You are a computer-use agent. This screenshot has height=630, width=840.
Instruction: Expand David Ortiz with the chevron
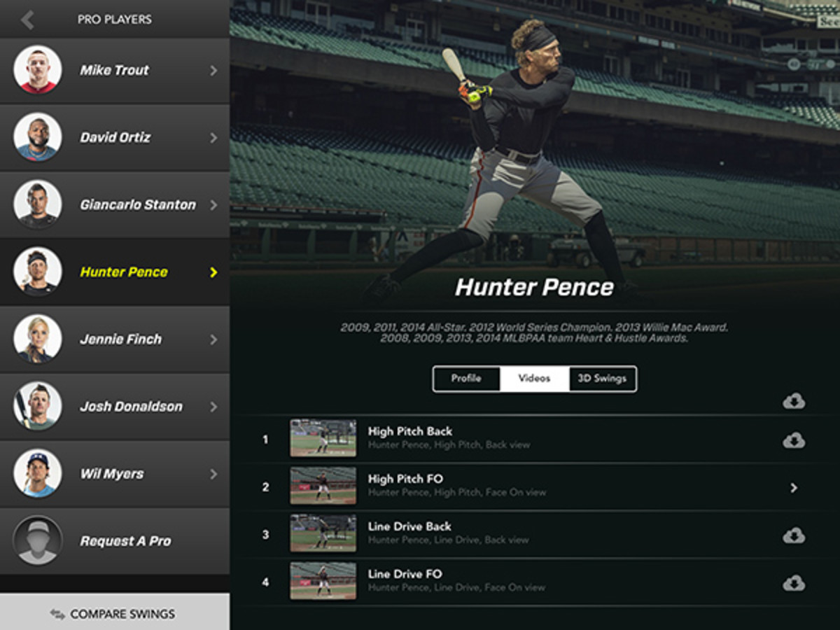click(x=213, y=138)
